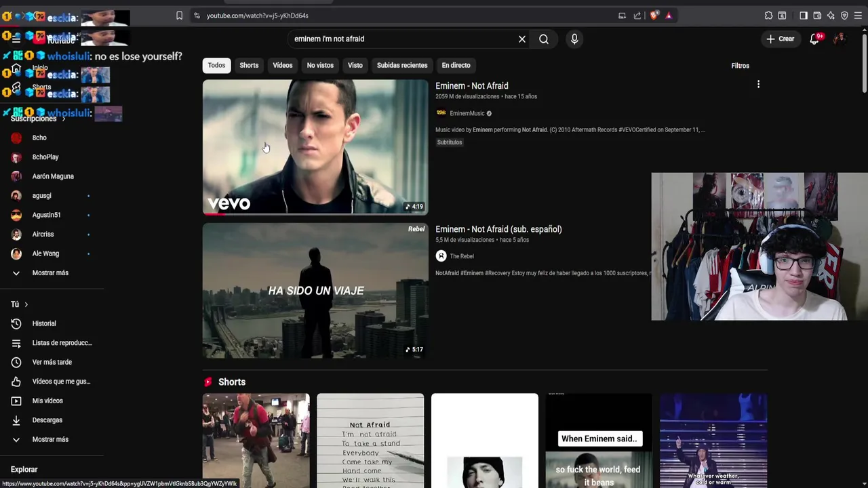Open Ver más tarde in sidebar
Screen dimensions: 868x488
pos(52,363)
